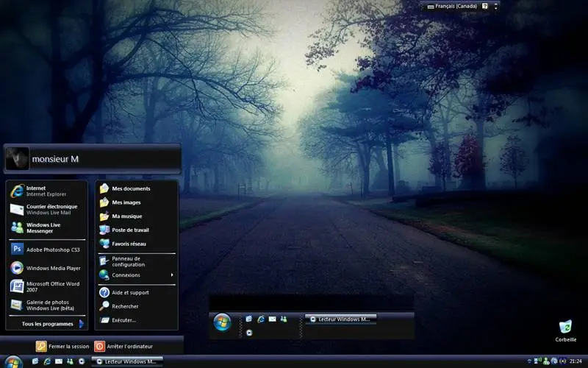This screenshot has height=368, width=588.
Task: Open Mes images folder
Action: coord(137,202)
